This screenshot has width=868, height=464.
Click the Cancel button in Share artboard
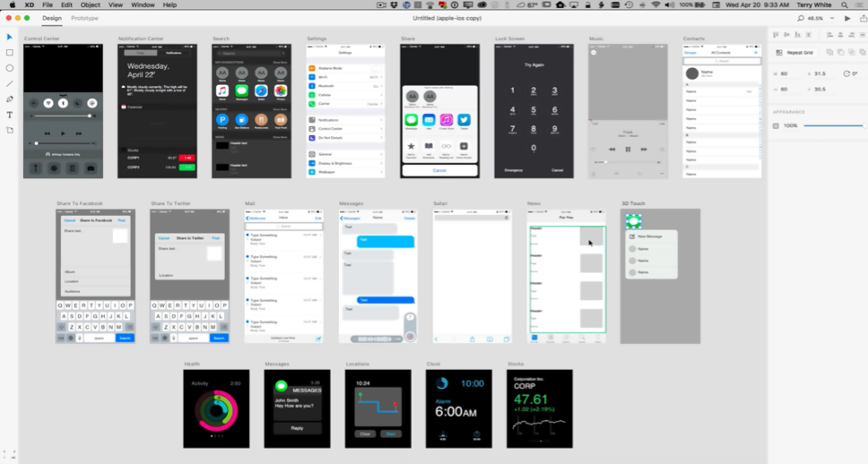pyautogui.click(x=439, y=169)
